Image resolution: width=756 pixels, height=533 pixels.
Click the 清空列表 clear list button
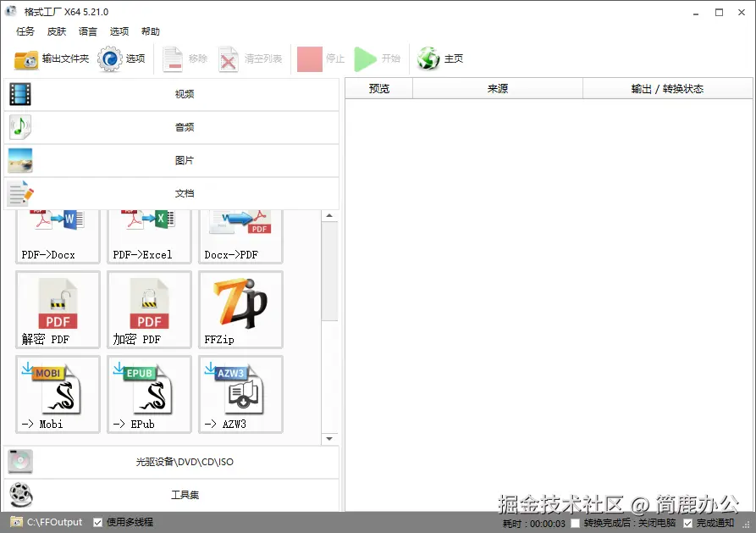coord(250,59)
